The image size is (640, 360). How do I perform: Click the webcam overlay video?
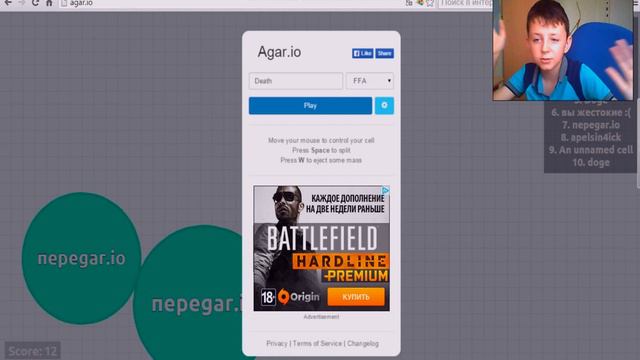(x=563, y=50)
